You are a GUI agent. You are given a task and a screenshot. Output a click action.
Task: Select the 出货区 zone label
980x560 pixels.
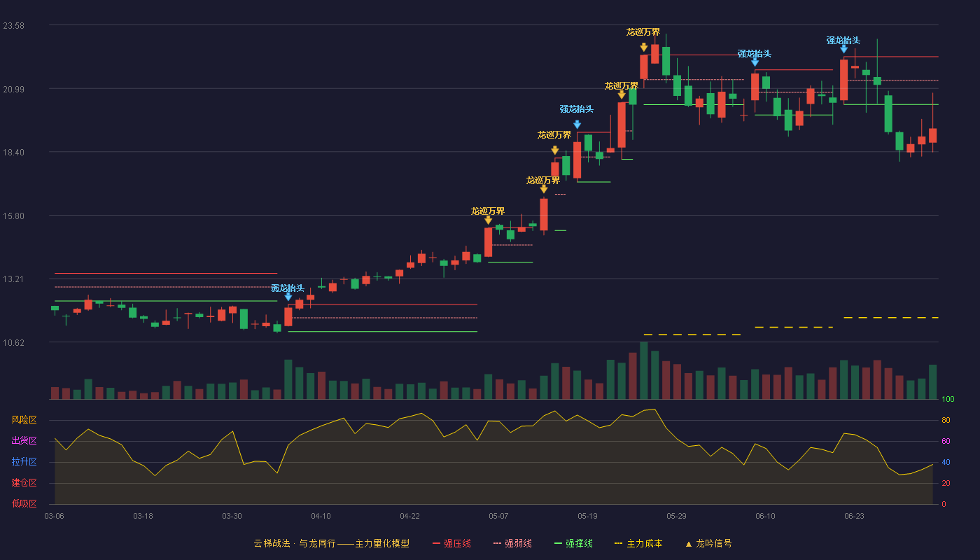tap(24, 441)
